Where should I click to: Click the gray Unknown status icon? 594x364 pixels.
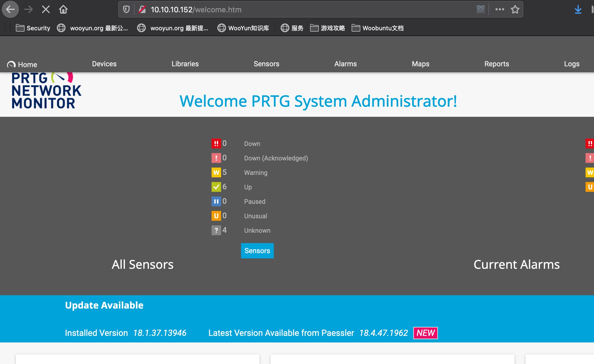[x=216, y=230]
